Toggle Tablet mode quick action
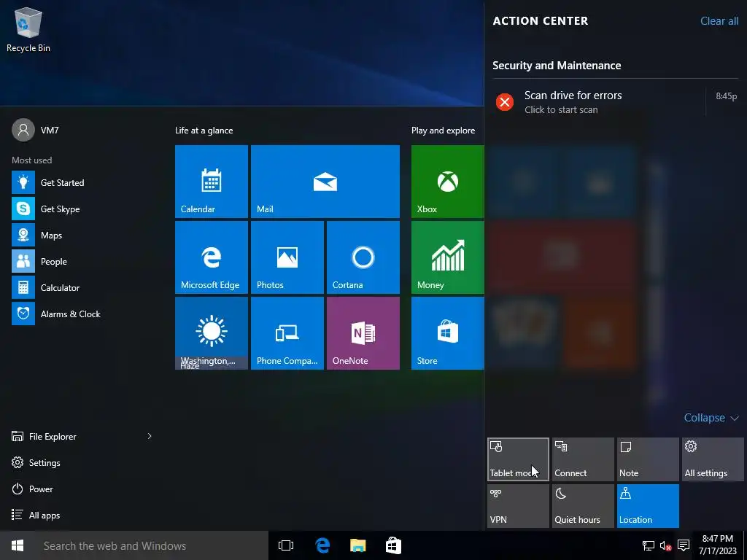This screenshot has height=560, width=747. pos(518,459)
